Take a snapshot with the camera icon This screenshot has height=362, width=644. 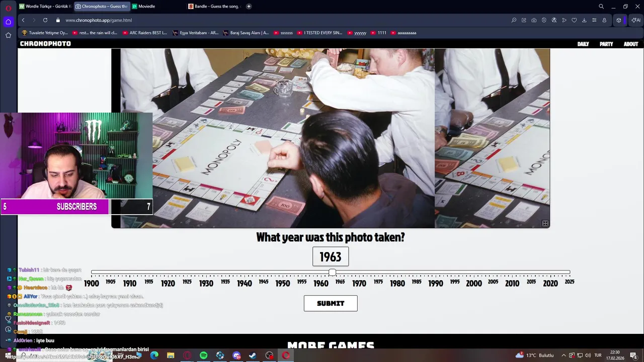[x=534, y=20]
